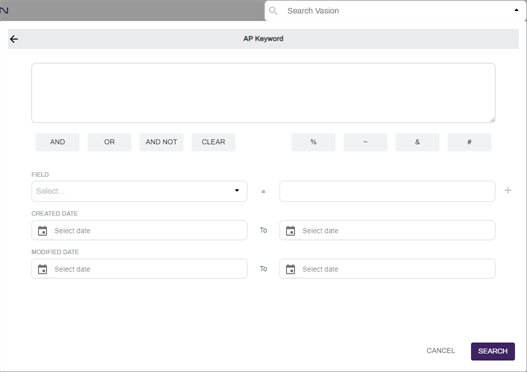Add another field row with plus icon
The width and height of the screenshot is (527, 372).
[508, 191]
